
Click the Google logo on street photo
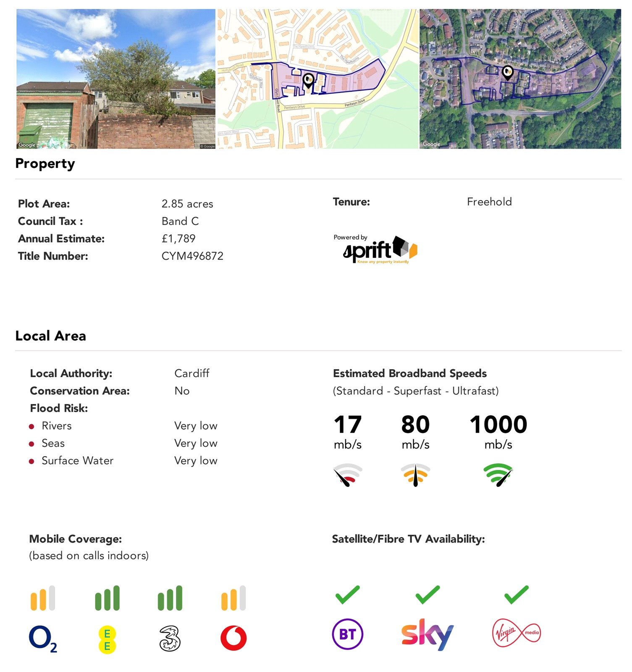27,145
